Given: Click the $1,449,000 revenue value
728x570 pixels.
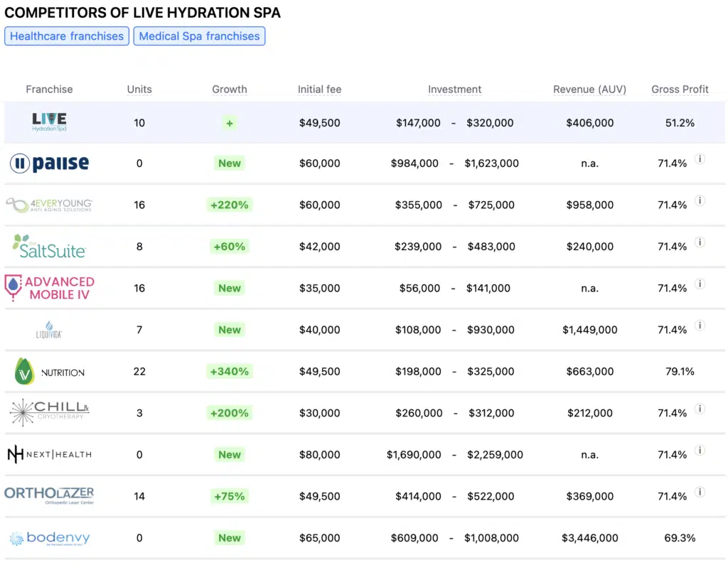Looking at the screenshot, I should click(589, 330).
